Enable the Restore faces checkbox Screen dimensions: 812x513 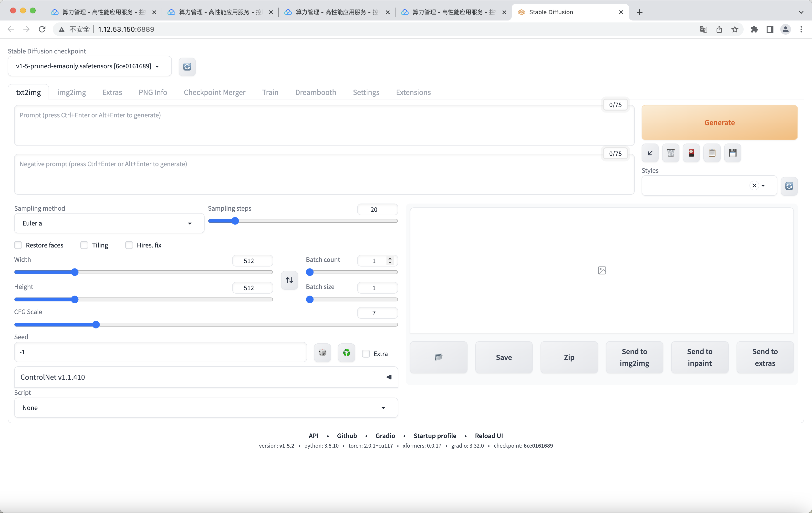(x=18, y=245)
